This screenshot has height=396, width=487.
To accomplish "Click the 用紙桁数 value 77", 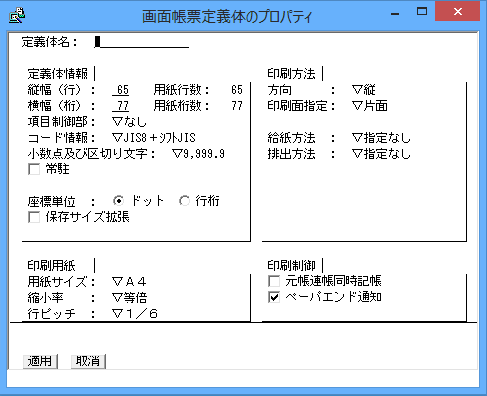I will 237,106.
